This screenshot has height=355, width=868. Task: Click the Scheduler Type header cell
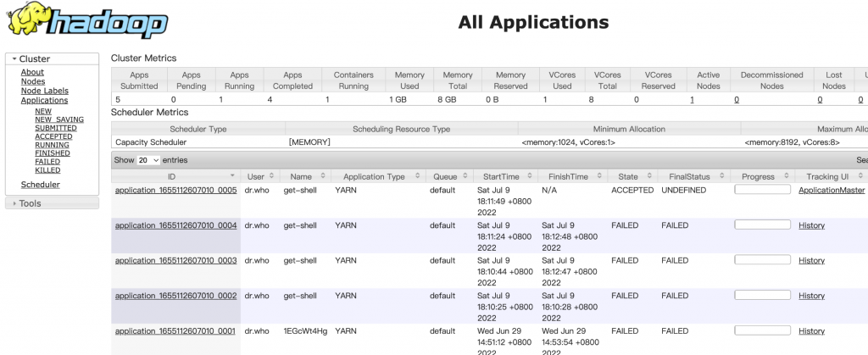click(198, 129)
